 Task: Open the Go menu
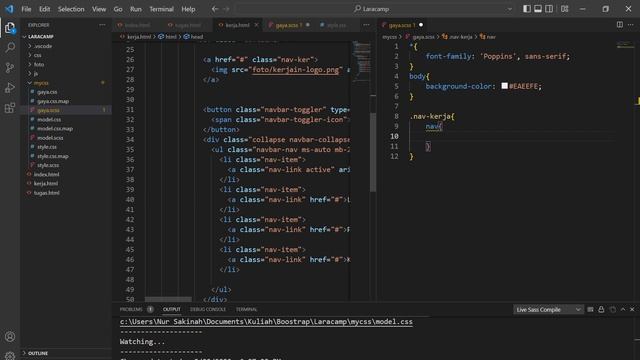click(118, 9)
